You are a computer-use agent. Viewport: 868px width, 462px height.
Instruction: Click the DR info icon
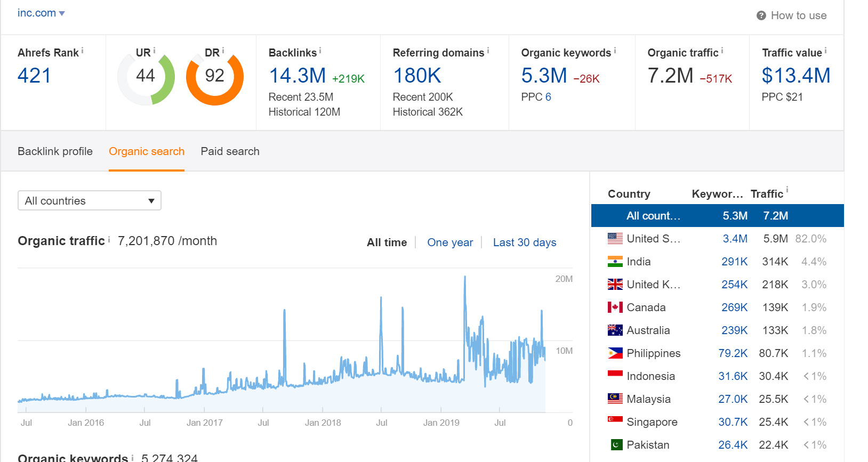click(x=223, y=51)
